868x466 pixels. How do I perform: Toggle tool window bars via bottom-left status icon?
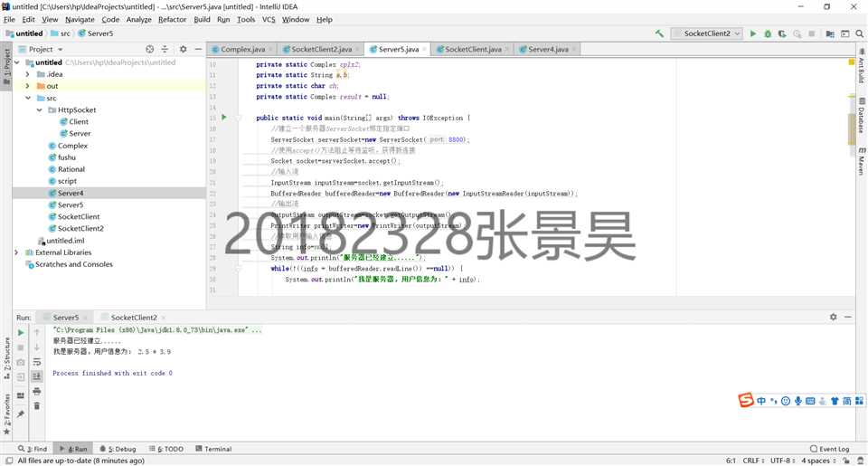coord(8,461)
